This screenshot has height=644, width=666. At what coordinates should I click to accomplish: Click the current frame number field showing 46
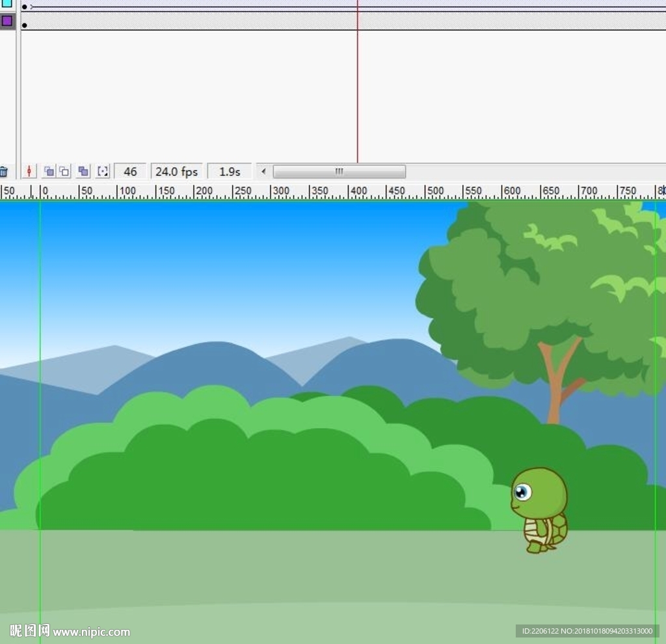[130, 172]
